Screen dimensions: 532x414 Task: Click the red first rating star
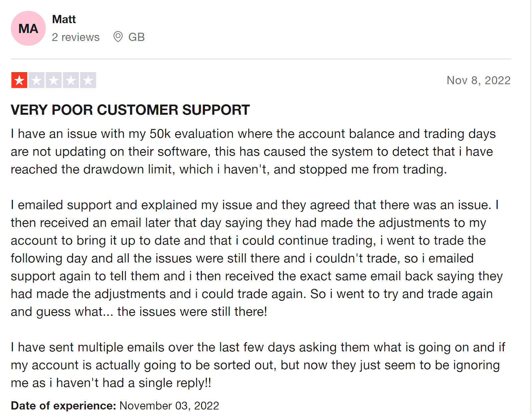19,80
